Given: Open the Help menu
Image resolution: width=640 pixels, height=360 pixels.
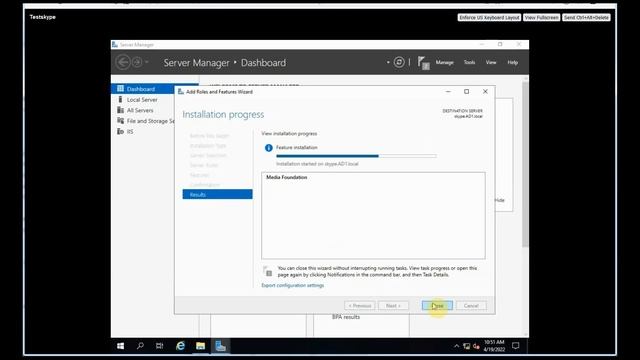Looking at the screenshot, I should (512, 62).
